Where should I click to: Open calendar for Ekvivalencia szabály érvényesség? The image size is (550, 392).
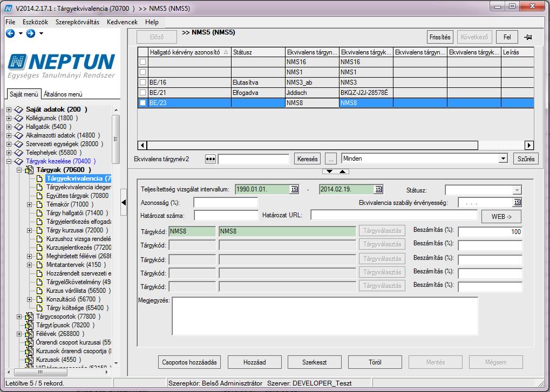point(517,203)
